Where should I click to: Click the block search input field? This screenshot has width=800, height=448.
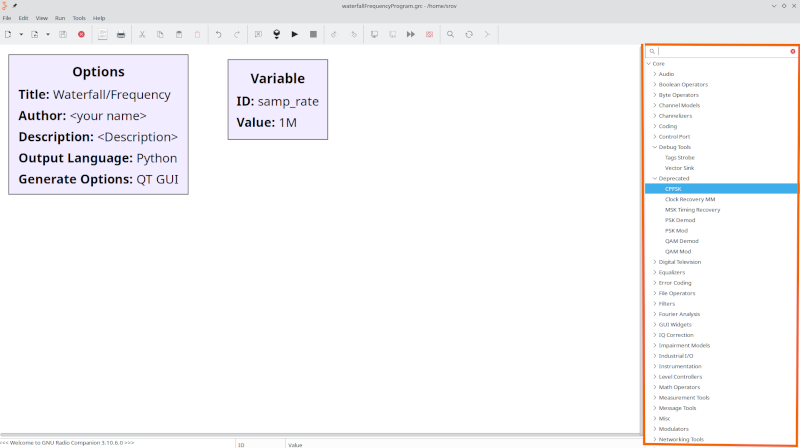tap(720, 51)
